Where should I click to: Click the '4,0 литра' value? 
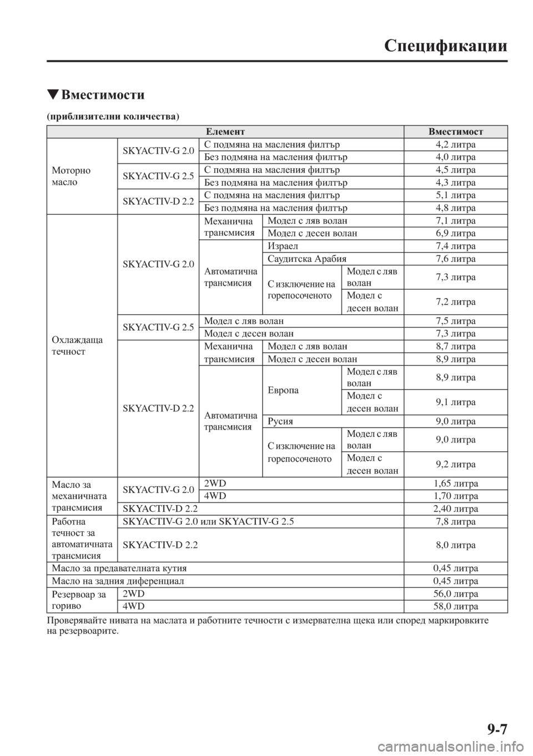[455, 158]
